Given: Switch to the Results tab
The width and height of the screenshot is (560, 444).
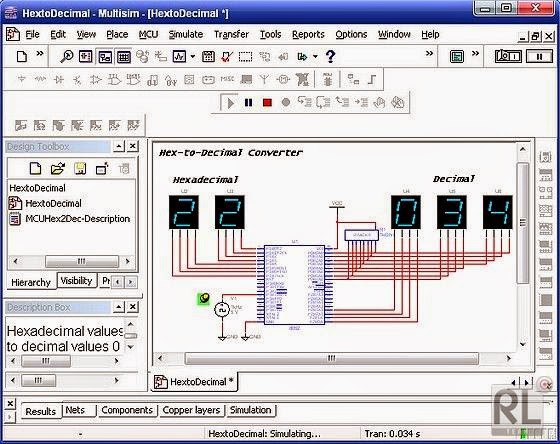Looking at the screenshot, I should 40,411.
